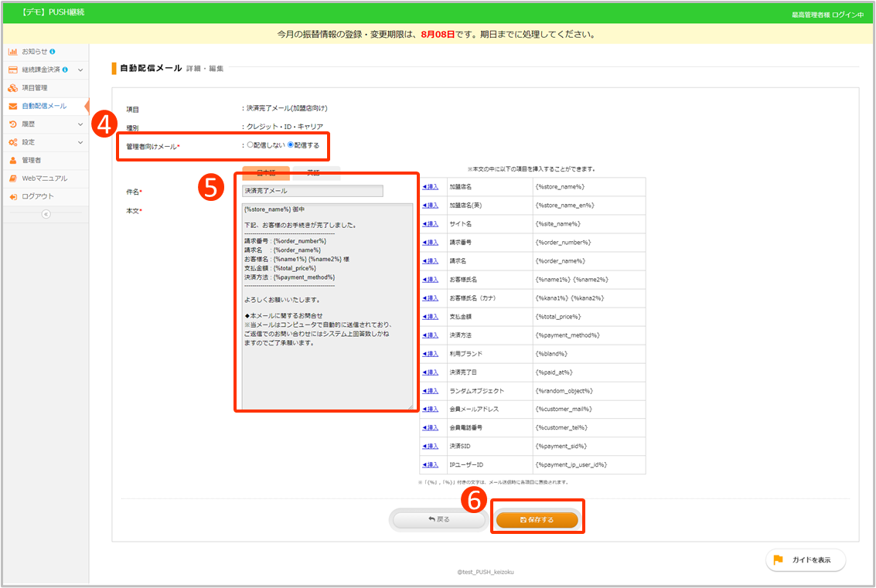Select the 配信する radio button
Image resolution: width=876 pixels, height=588 pixels.
(291, 144)
